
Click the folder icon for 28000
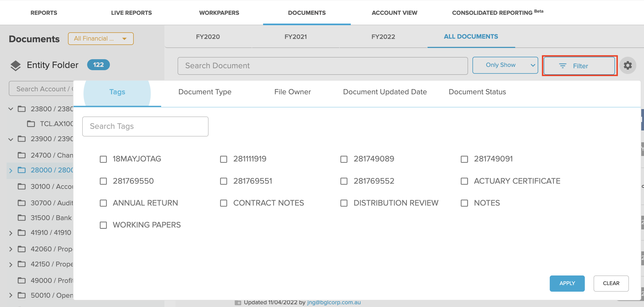click(22, 170)
